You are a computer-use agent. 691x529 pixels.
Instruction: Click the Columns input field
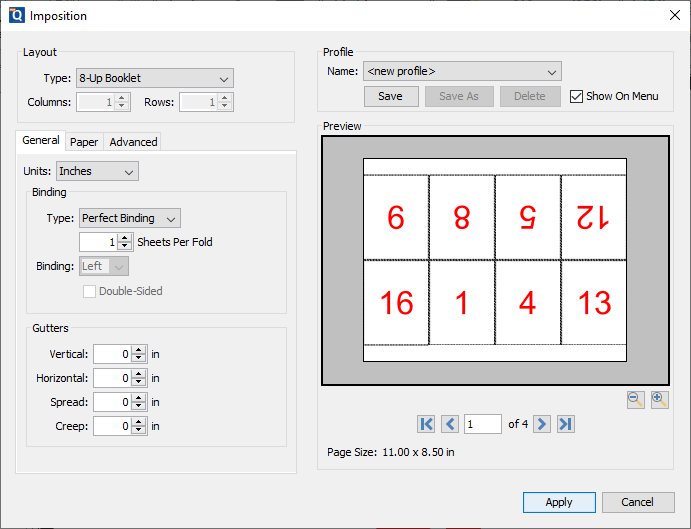click(96, 102)
